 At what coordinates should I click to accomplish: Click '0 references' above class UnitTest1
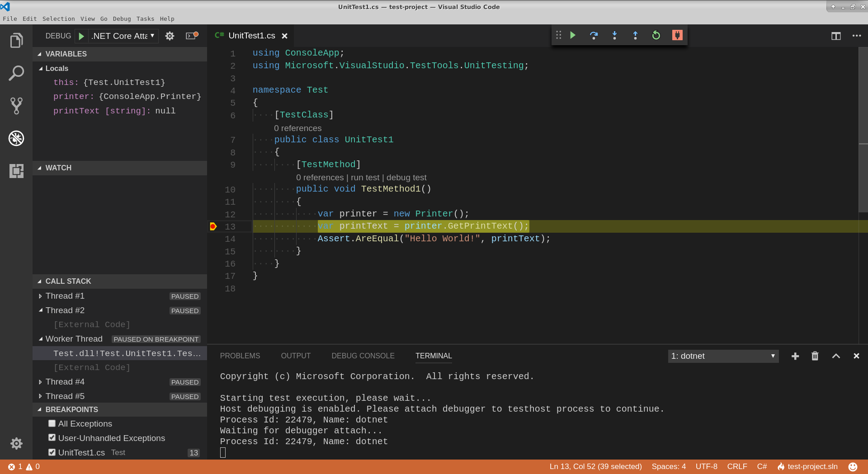(x=298, y=128)
